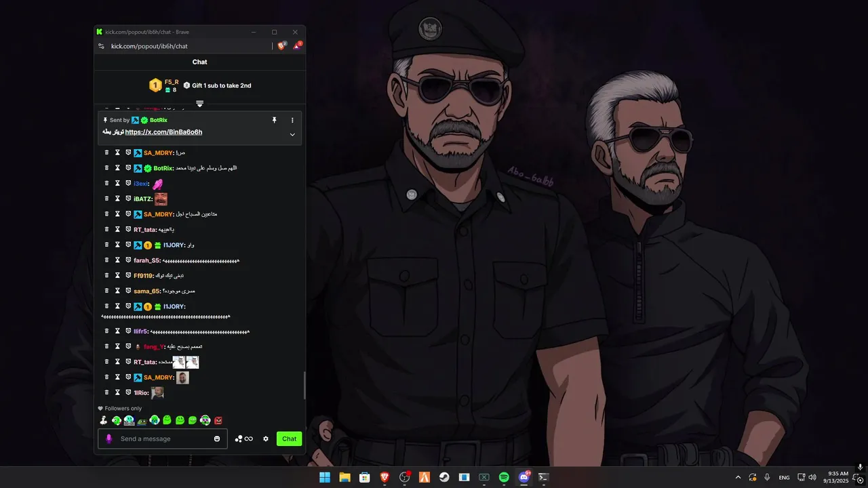868x488 pixels.
Task: Timeout sama_65 with the hourglass icon
Action: point(117,291)
